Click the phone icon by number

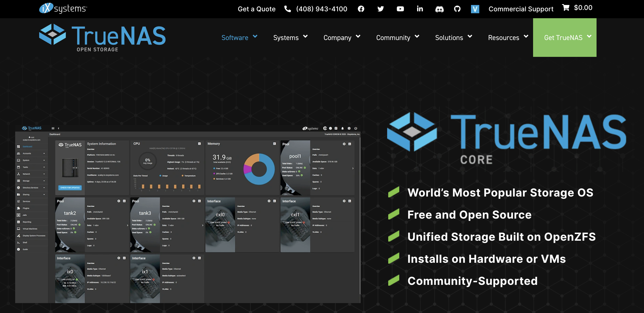[x=288, y=9]
